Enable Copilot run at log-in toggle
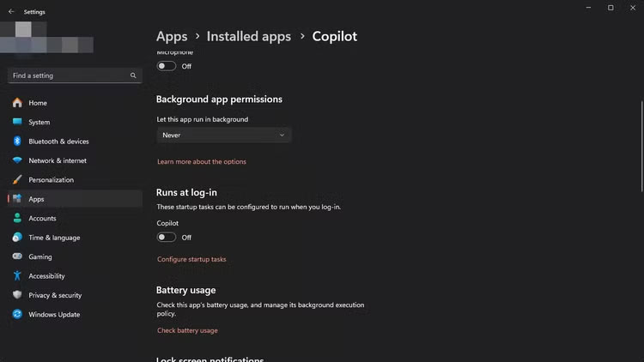 click(167, 238)
